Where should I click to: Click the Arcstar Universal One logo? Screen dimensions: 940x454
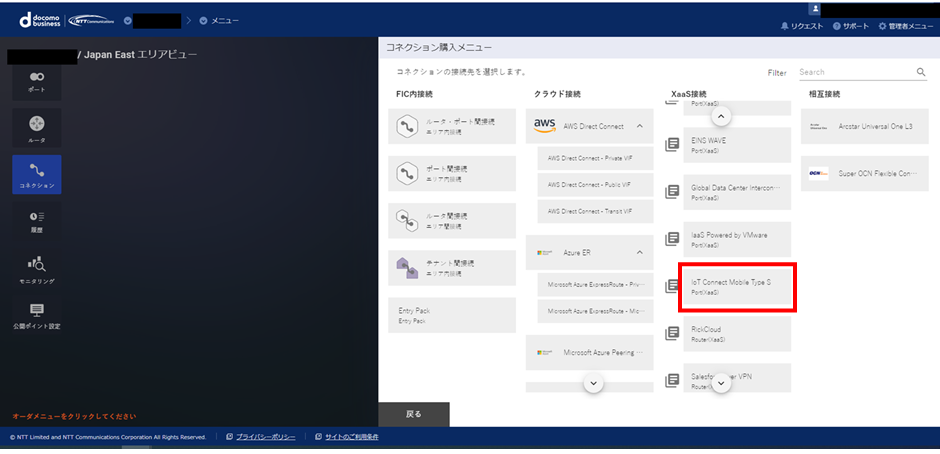[x=818, y=127]
